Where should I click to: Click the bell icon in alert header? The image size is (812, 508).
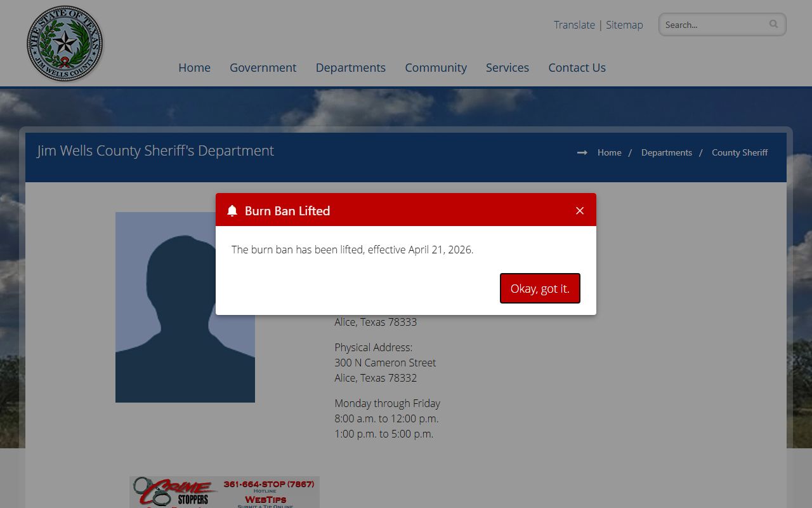point(232,211)
